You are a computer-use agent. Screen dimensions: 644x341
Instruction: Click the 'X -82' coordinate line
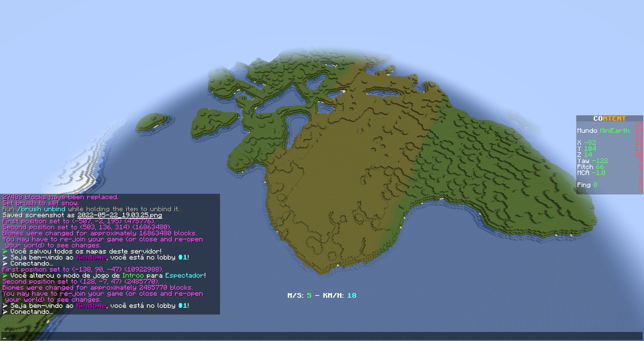coord(586,143)
